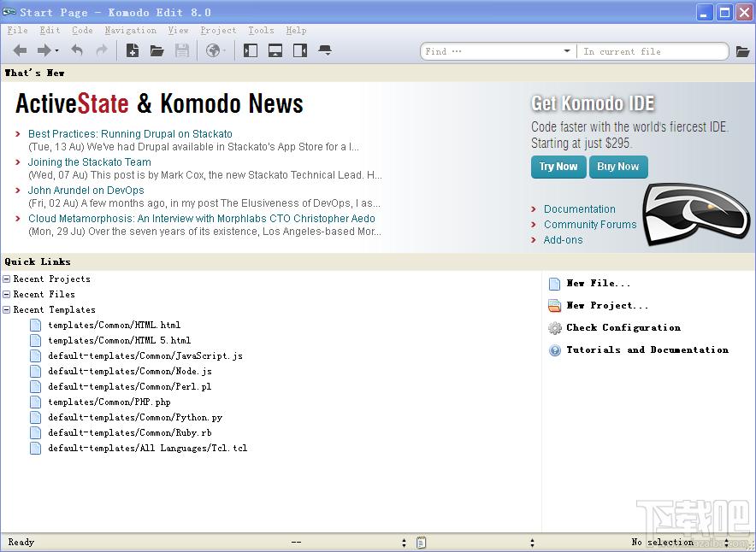Image resolution: width=756 pixels, height=552 pixels.
Task: Open the Help menu
Action: (296, 31)
